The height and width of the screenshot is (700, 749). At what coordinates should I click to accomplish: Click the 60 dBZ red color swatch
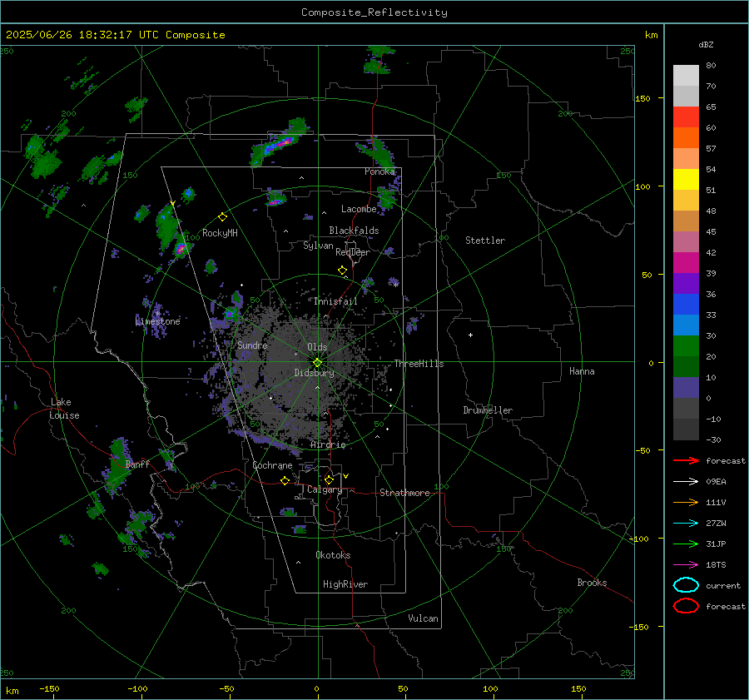coord(686,117)
